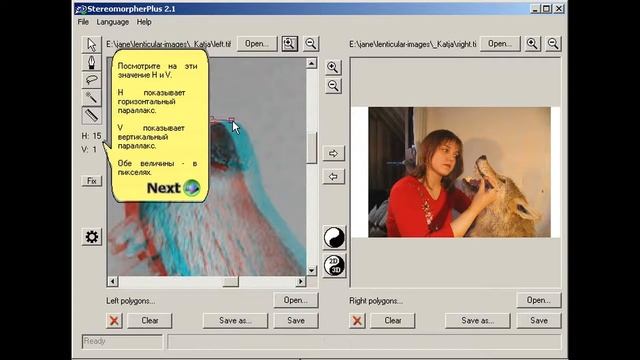Open a right image file

500,44
